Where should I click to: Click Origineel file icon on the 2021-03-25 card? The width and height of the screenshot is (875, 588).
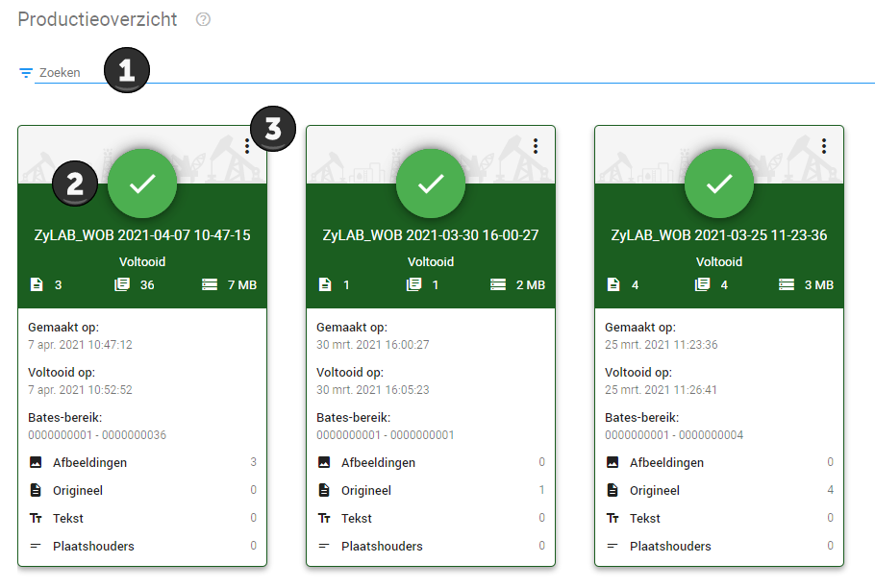[x=612, y=490]
